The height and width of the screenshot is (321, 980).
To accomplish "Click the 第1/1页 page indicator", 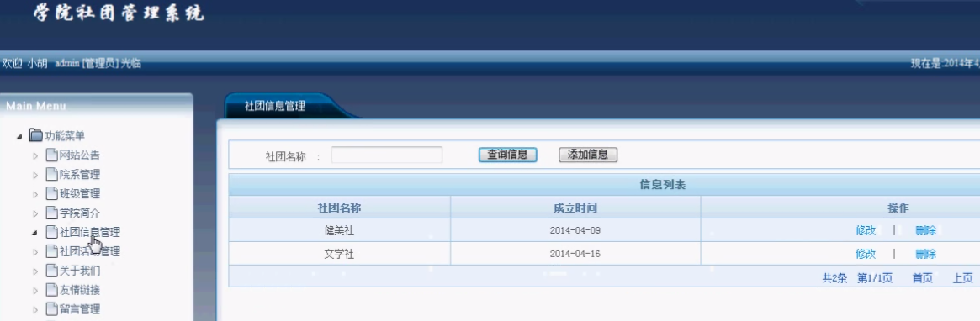I will click(874, 278).
